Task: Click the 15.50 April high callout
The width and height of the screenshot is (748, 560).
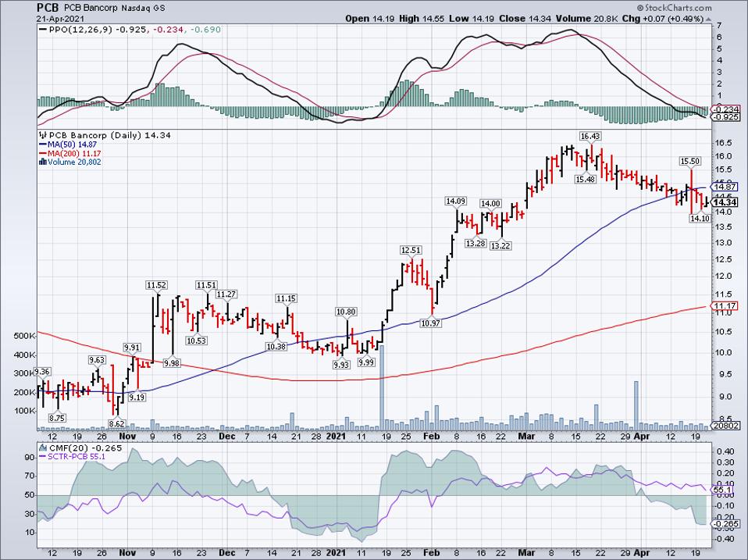Action: 689,161
